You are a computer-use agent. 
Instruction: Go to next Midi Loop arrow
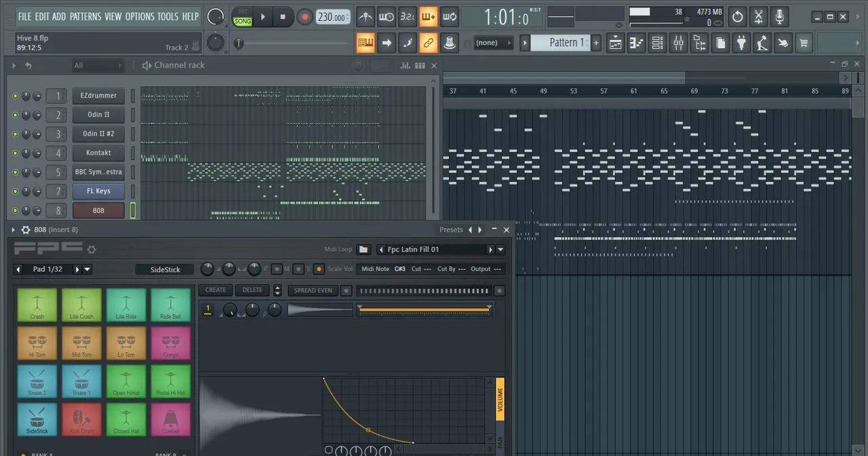coord(490,250)
